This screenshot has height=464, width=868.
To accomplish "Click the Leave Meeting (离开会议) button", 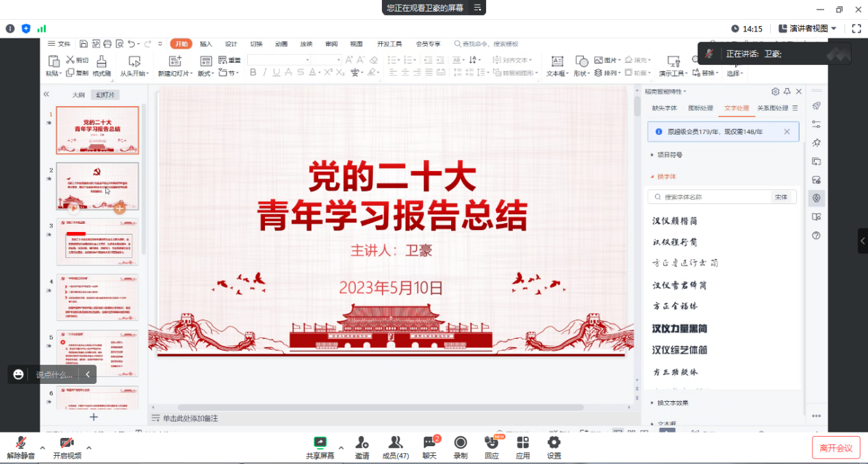I will point(836,448).
